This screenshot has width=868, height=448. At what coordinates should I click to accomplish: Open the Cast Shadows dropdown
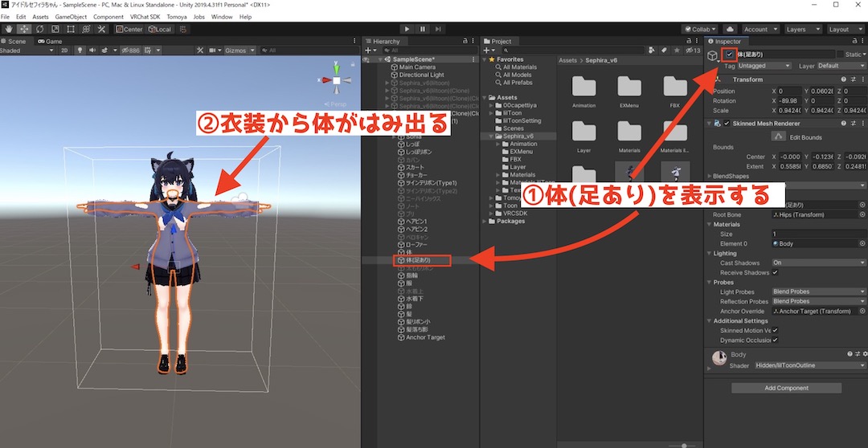(818, 263)
